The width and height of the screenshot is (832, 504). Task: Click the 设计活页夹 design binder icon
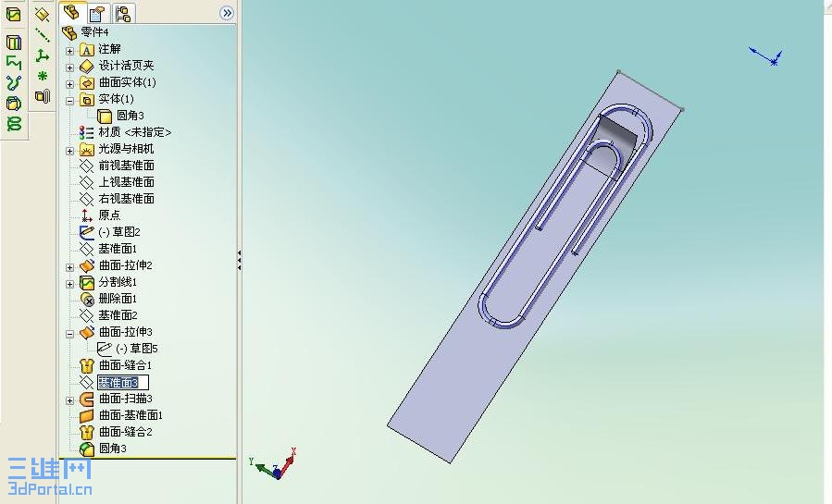(86, 67)
